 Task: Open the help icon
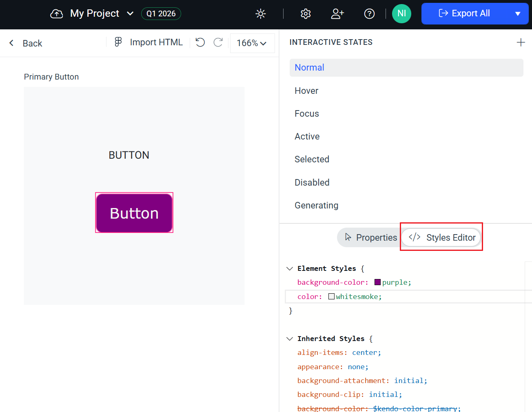(369, 13)
